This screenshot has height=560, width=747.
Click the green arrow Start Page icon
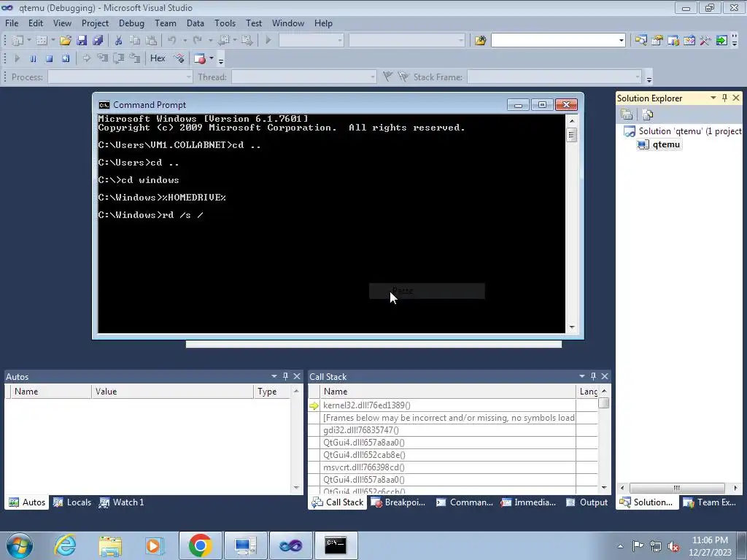click(x=721, y=41)
